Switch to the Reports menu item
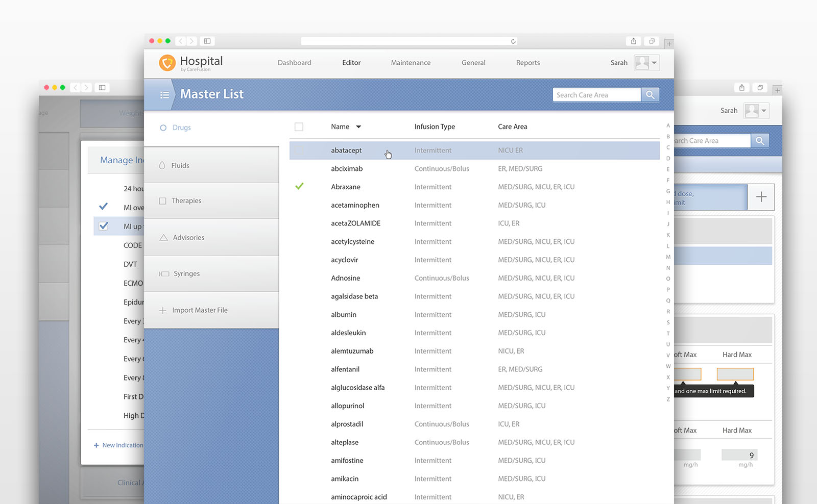Viewport: 817px width, 504px height. pyautogui.click(x=528, y=62)
